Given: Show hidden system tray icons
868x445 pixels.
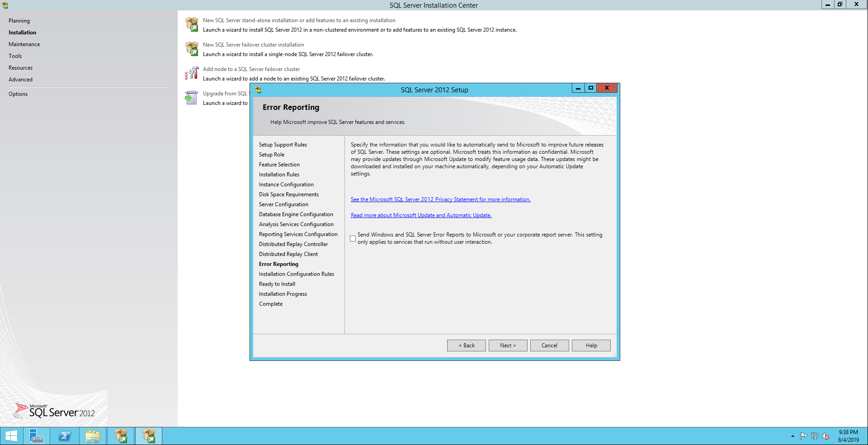Looking at the screenshot, I should click(x=793, y=436).
